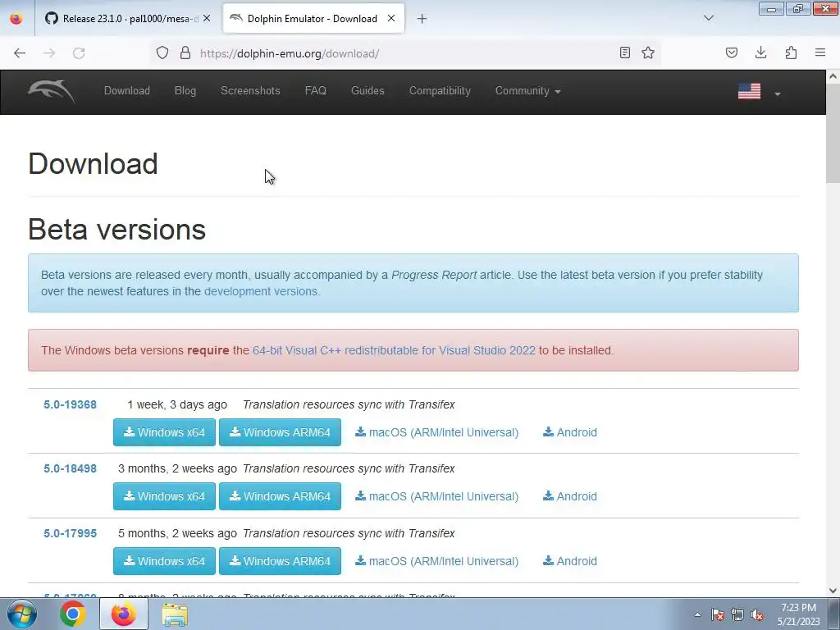
Task: Open the Download nav item
Action: (127, 91)
